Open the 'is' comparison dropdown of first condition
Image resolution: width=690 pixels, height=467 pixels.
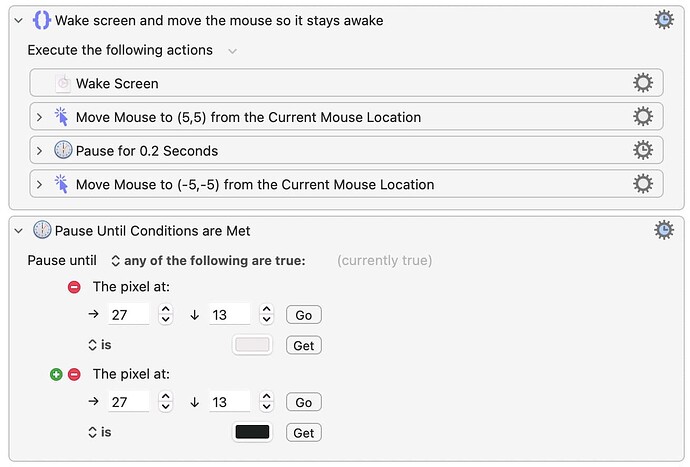[x=99, y=345]
